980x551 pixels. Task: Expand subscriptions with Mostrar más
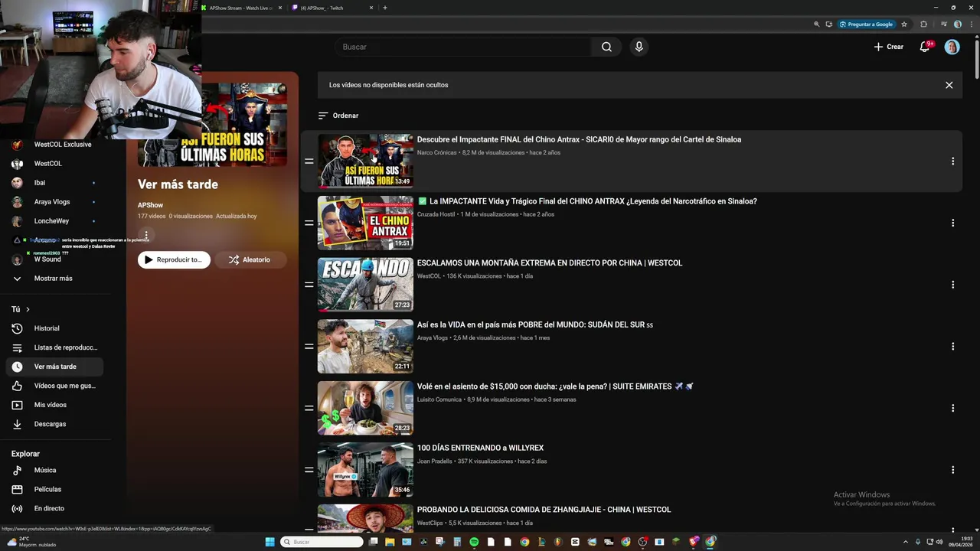[54, 279]
